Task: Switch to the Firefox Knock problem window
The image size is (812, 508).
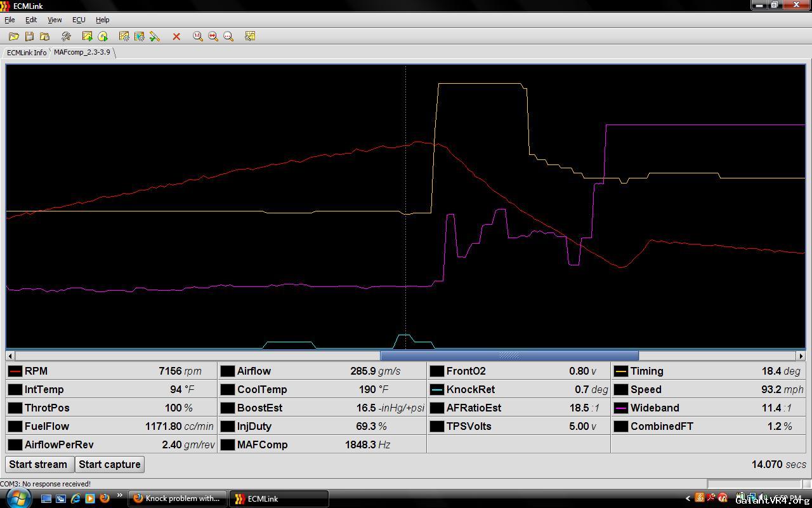Action: click(x=177, y=498)
